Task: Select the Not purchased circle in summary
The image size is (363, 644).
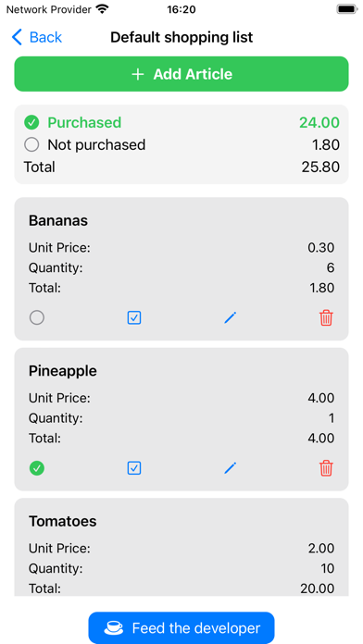Action: (x=31, y=144)
